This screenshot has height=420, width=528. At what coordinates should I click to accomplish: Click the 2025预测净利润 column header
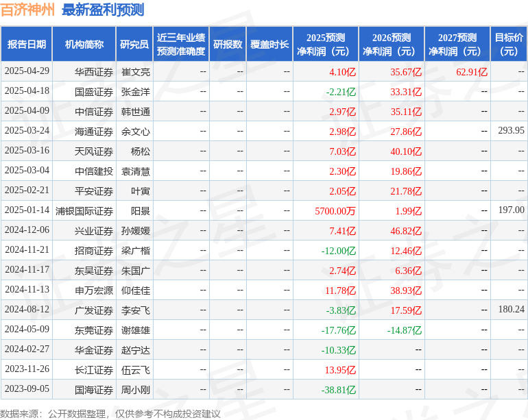pos(326,44)
